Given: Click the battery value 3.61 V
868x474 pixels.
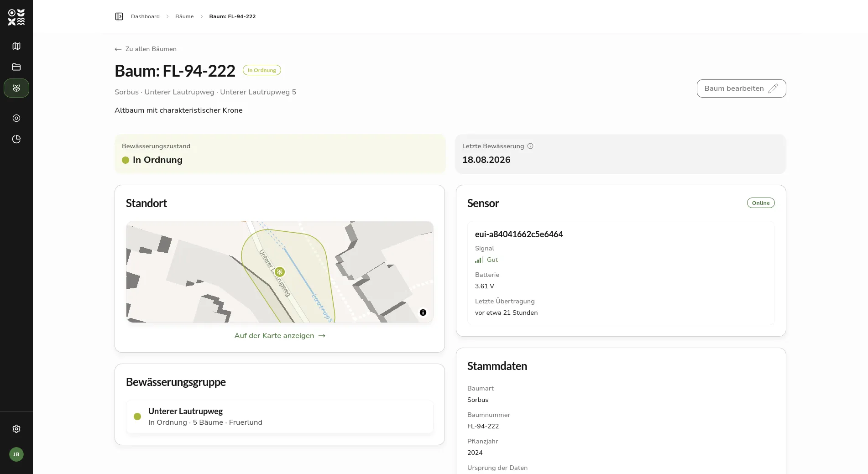Looking at the screenshot, I should (485, 286).
